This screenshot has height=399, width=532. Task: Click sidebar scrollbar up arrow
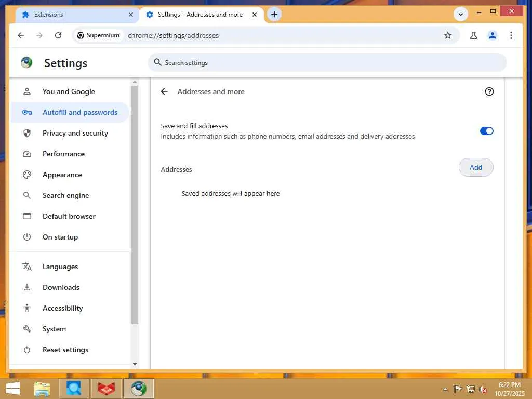[x=135, y=82]
